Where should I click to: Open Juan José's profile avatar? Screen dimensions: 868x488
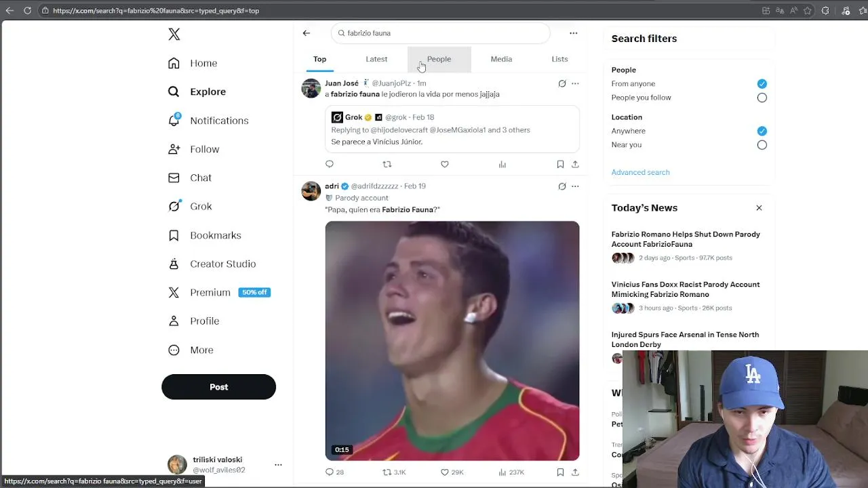click(x=311, y=88)
